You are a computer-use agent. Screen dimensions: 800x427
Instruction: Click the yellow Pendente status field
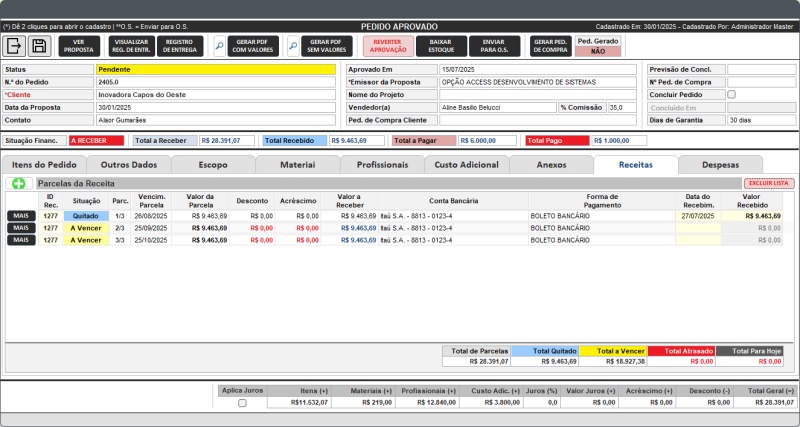[x=215, y=70]
